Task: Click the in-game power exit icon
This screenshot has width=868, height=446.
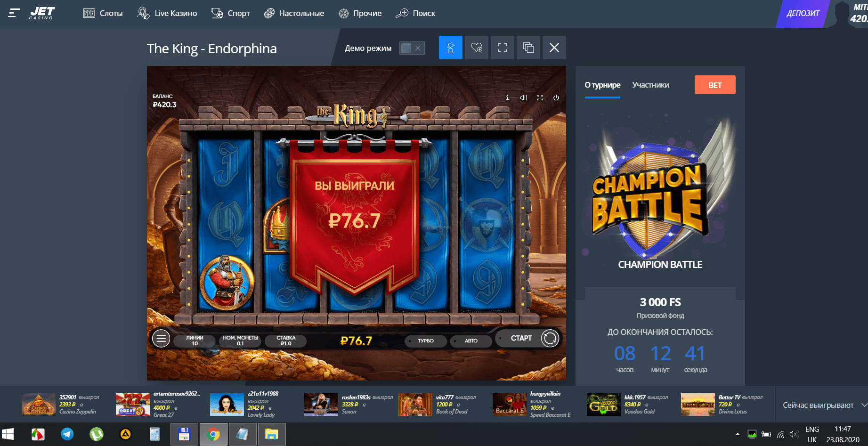Action: (556, 98)
